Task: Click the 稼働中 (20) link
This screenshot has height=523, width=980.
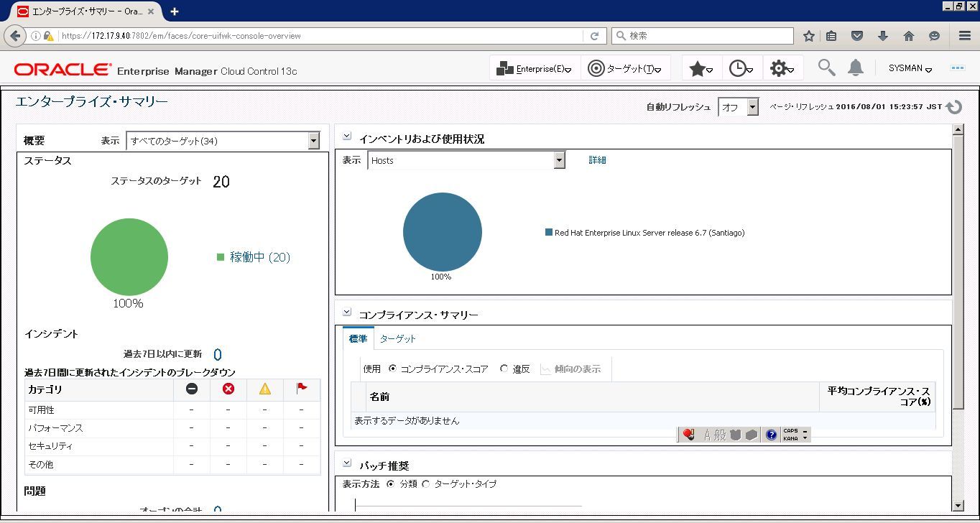Action: coord(260,257)
